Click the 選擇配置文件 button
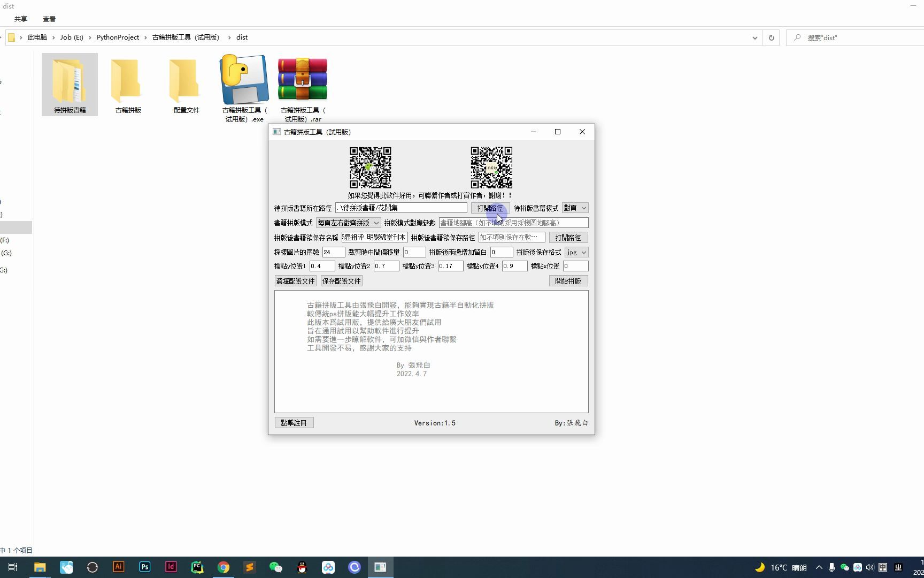Image resolution: width=924 pixels, height=578 pixels. click(296, 281)
